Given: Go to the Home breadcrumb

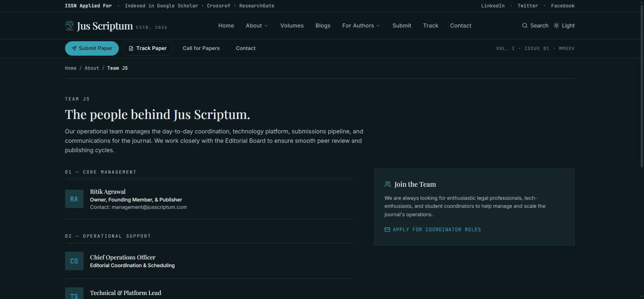Looking at the screenshot, I should tap(71, 68).
